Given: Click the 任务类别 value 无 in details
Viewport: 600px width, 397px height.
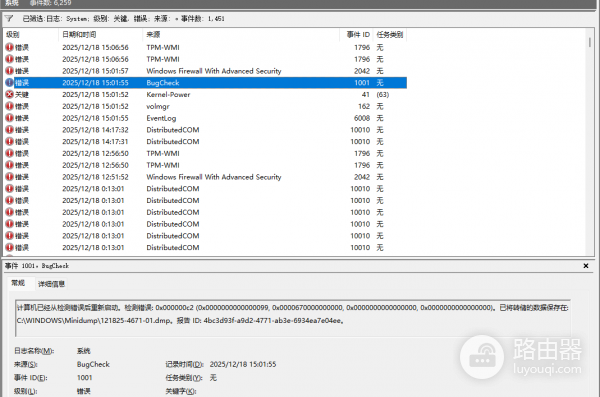Looking at the screenshot, I should pyautogui.click(x=213, y=378).
